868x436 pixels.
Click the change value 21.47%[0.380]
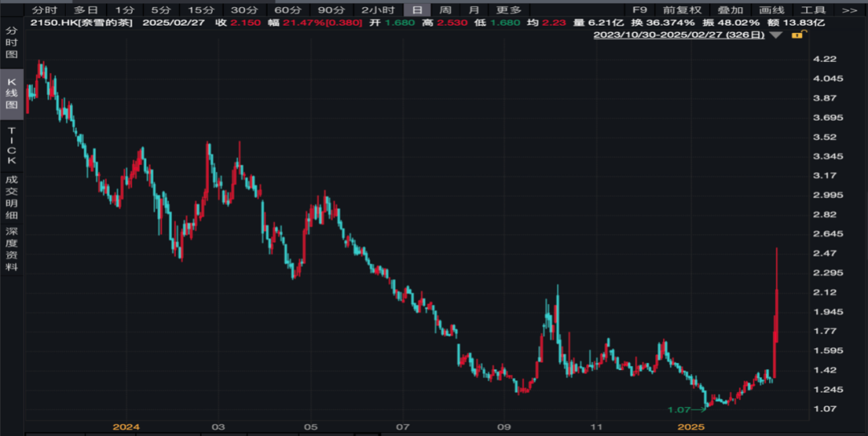[322, 23]
